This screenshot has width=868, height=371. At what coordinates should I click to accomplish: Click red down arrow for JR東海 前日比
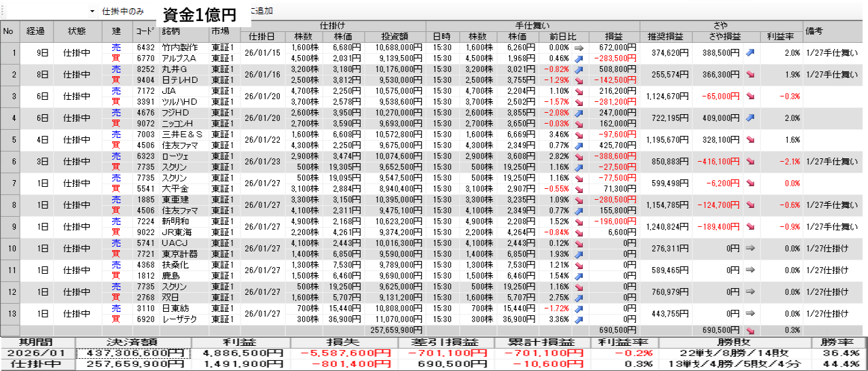click(x=579, y=232)
